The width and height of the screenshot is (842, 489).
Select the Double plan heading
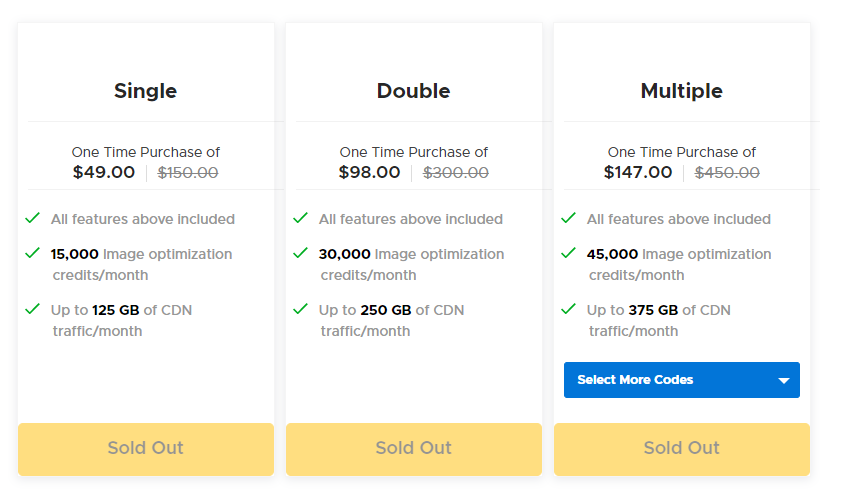click(414, 91)
